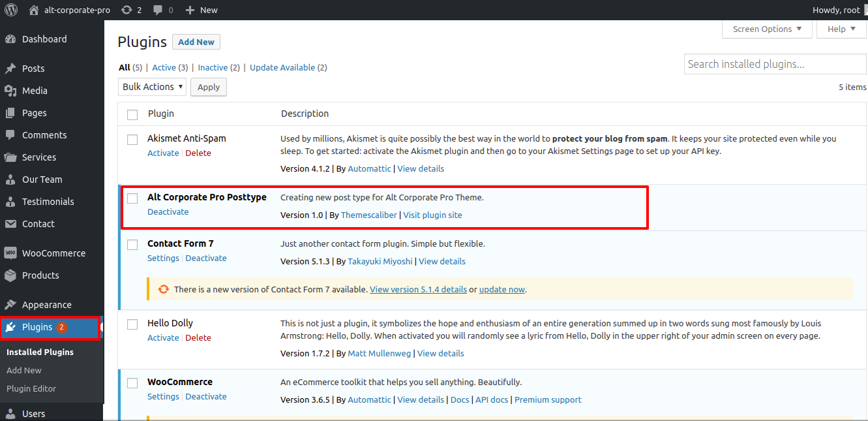Deactivate Alt Corporate Pro Posttype plugin

(x=168, y=211)
